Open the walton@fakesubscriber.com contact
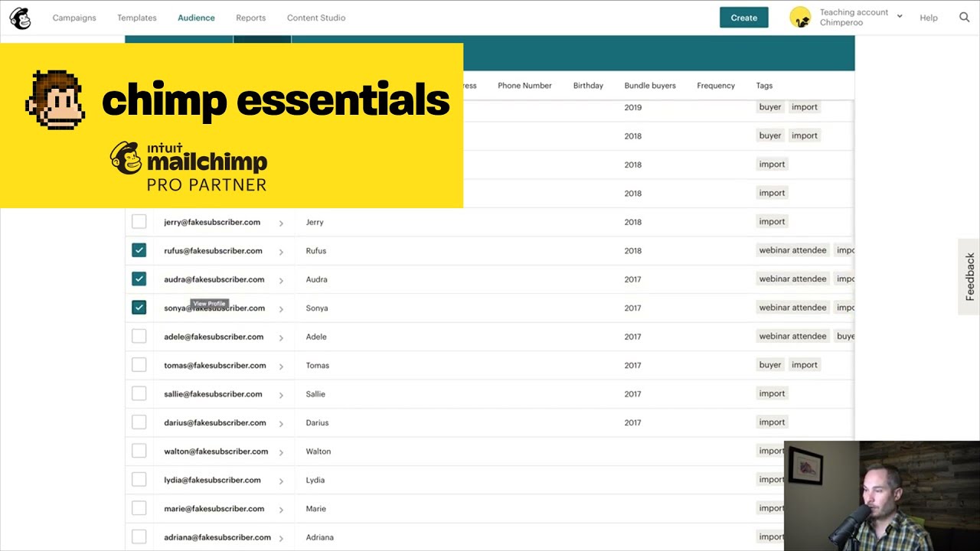This screenshot has height=551, width=980. [x=216, y=452]
